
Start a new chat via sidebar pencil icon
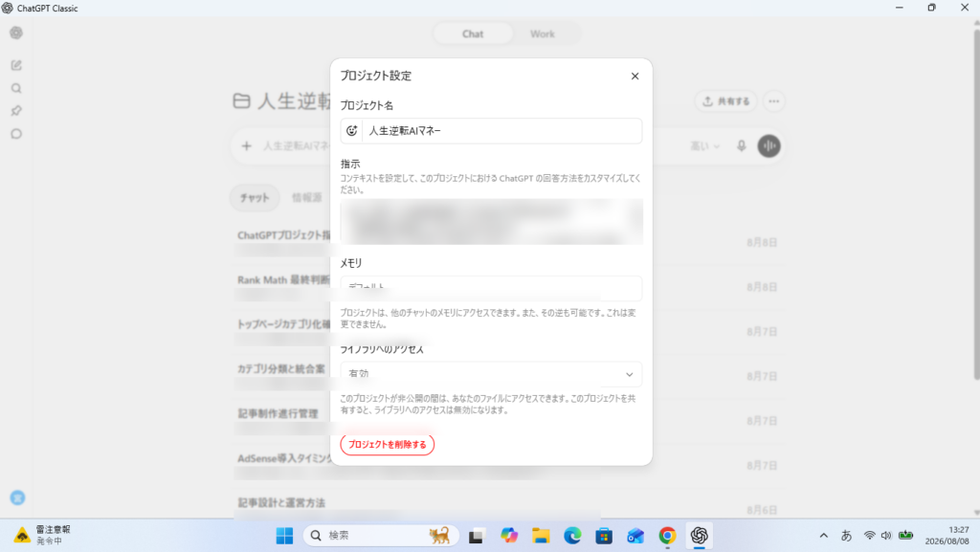[16, 65]
